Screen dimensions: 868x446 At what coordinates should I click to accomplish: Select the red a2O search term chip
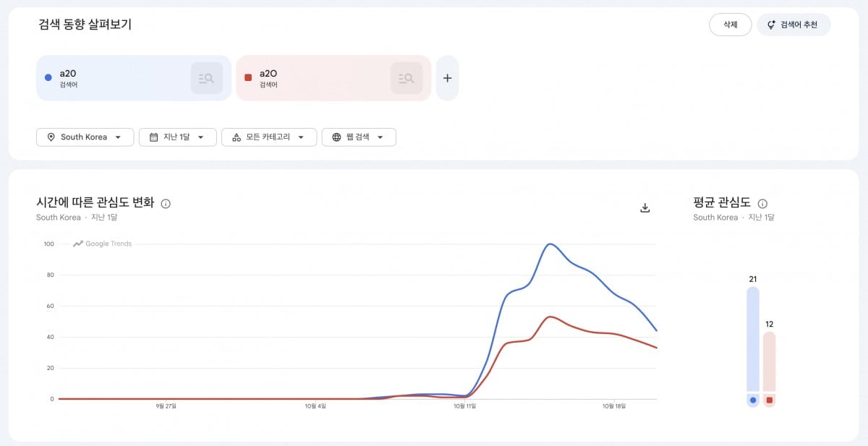pyautogui.click(x=333, y=78)
